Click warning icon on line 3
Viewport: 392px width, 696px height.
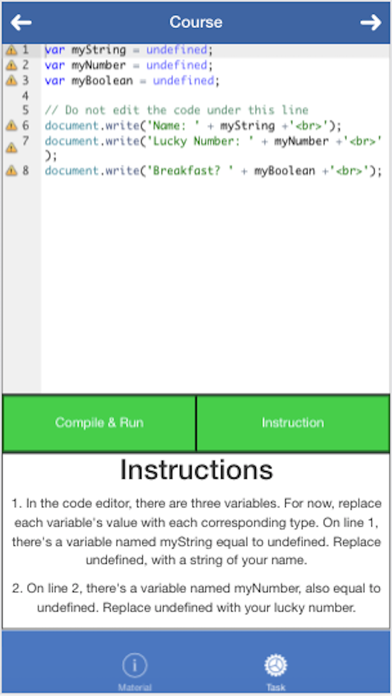(x=12, y=81)
